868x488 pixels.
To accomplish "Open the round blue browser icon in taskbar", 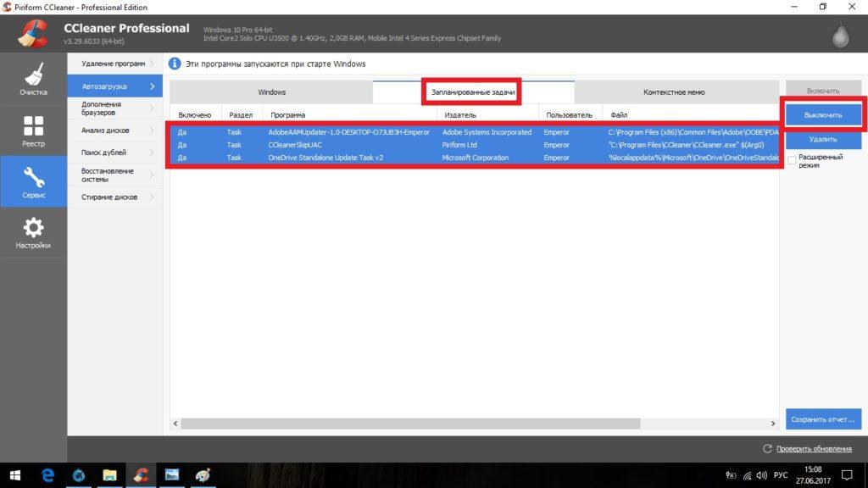I will click(x=79, y=475).
